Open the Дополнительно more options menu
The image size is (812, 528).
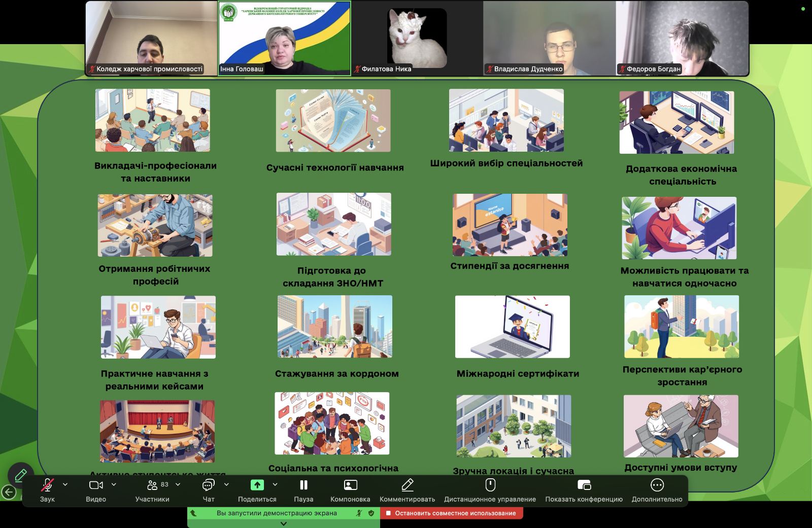(x=657, y=485)
